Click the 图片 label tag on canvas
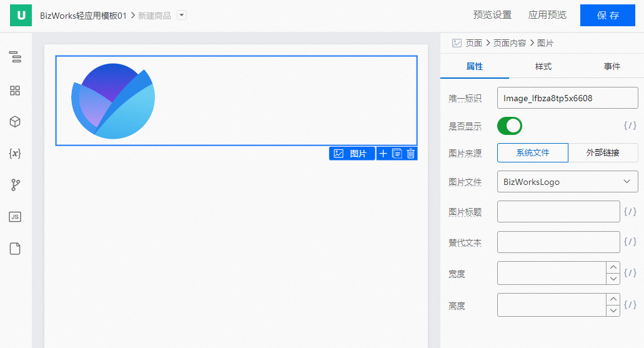 [x=352, y=154]
